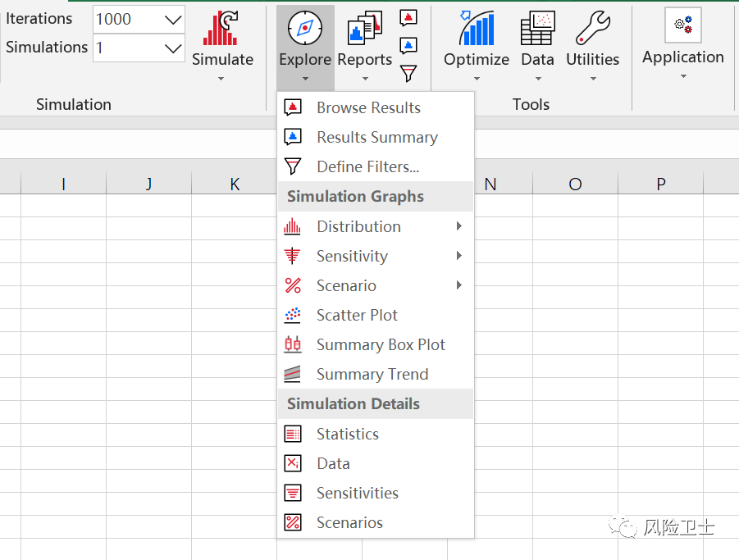The width and height of the screenshot is (739, 560).
Task: Select Browse Results menu entry
Action: click(x=368, y=107)
